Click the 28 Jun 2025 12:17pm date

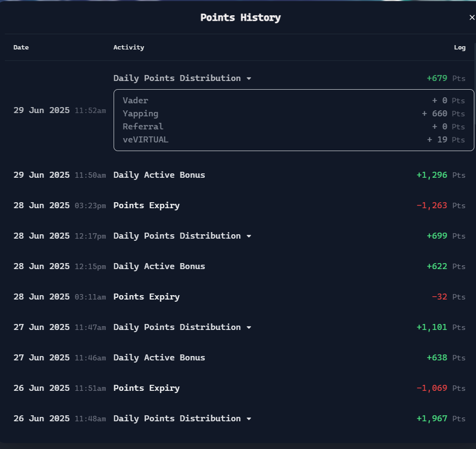pyautogui.click(x=60, y=236)
